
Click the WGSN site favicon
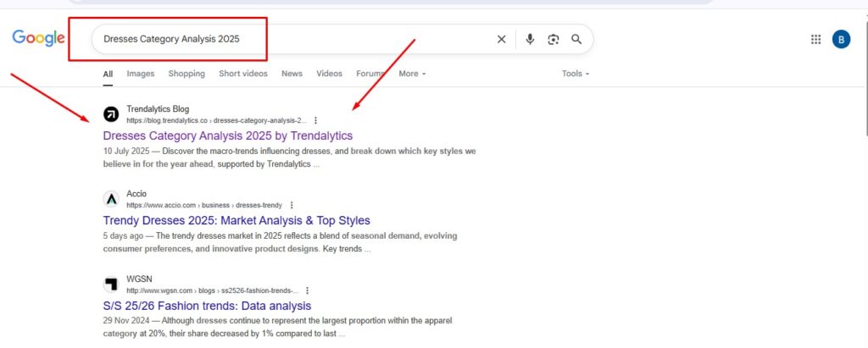111,284
